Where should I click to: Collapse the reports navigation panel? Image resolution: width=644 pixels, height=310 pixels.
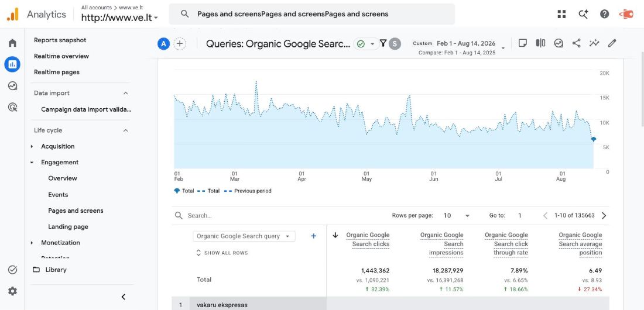123,297
